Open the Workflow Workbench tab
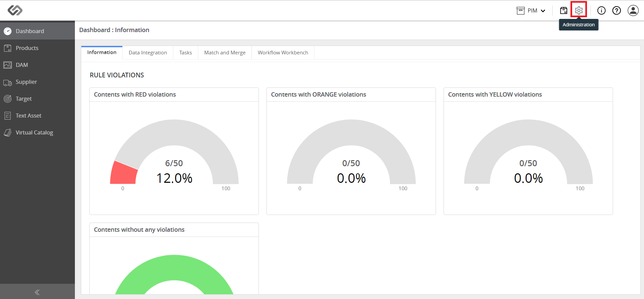 [x=283, y=53]
